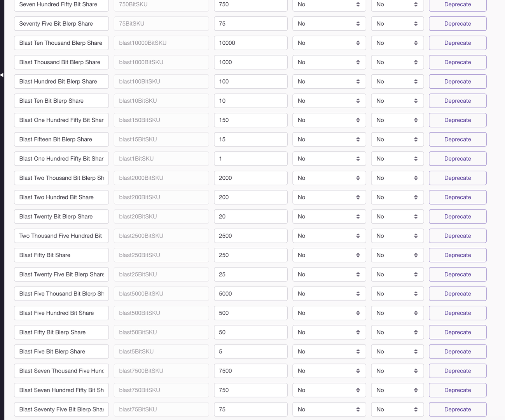The image size is (505, 420).
Task: Open second No dropdown in blast5000BitSKU row
Action: coord(397,294)
